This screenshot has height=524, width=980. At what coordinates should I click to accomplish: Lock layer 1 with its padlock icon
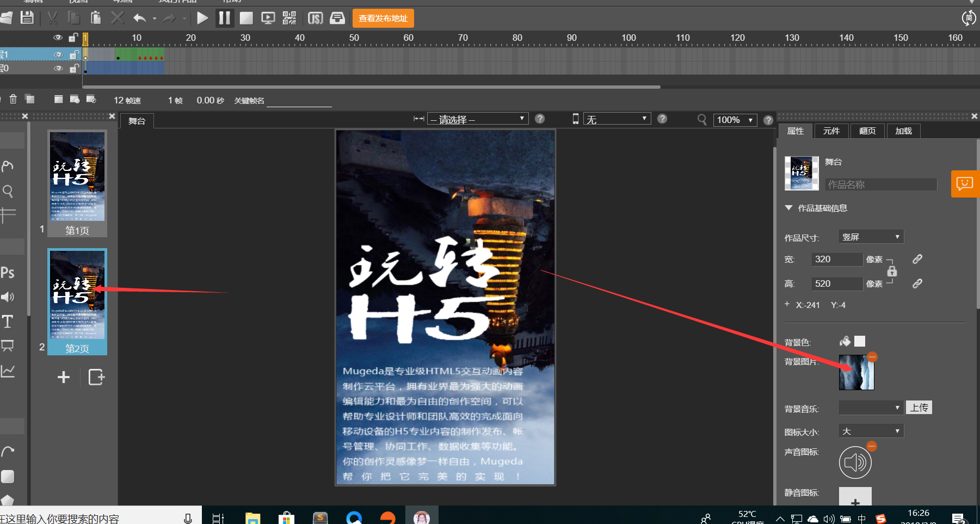click(73, 54)
